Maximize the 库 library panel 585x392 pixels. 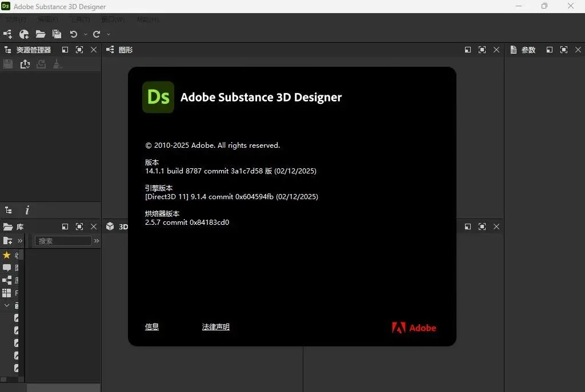[79, 227]
